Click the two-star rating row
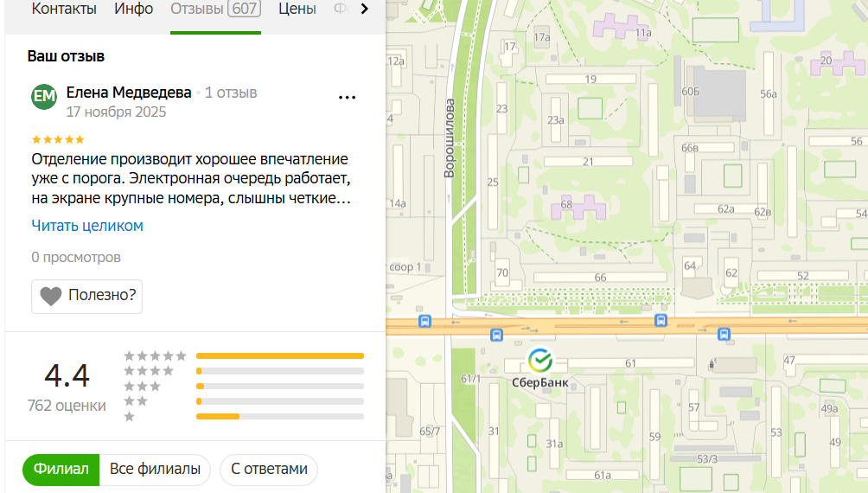 pyautogui.click(x=244, y=401)
